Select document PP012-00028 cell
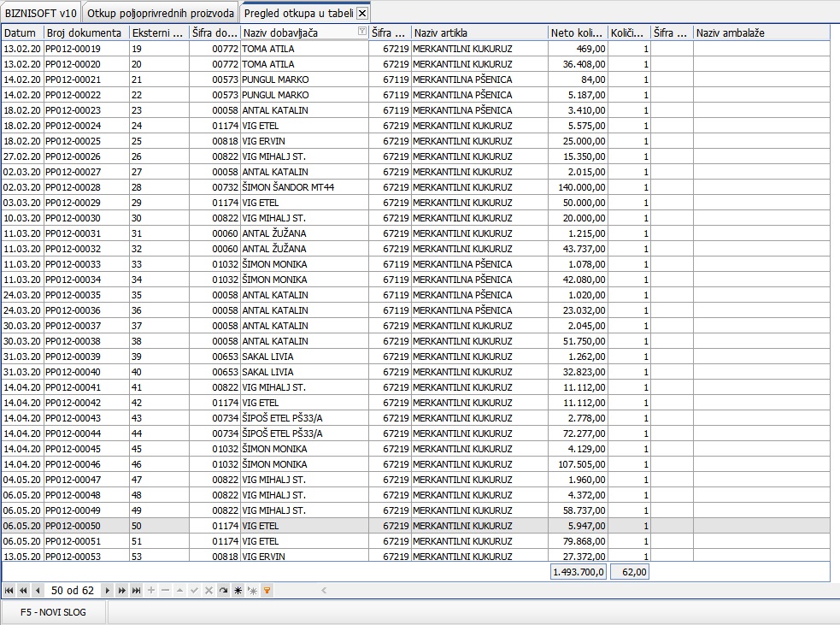840x625 pixels. click(86, 187)
